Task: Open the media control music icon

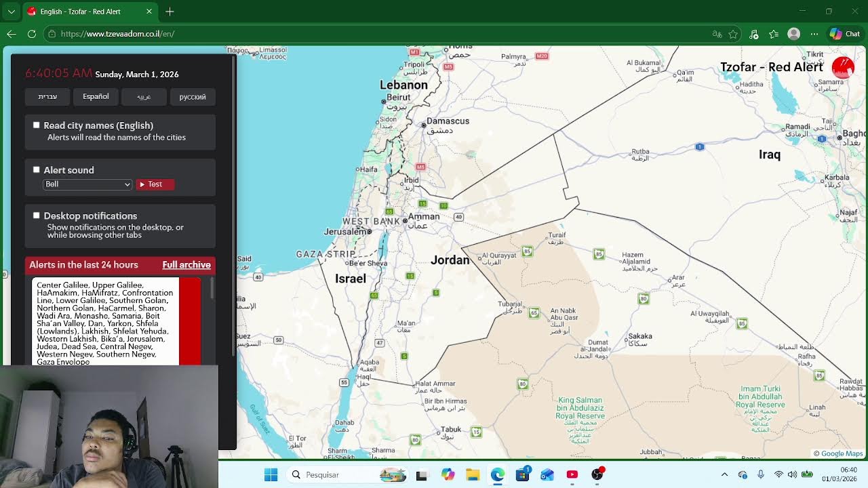Action: point(754,34)
